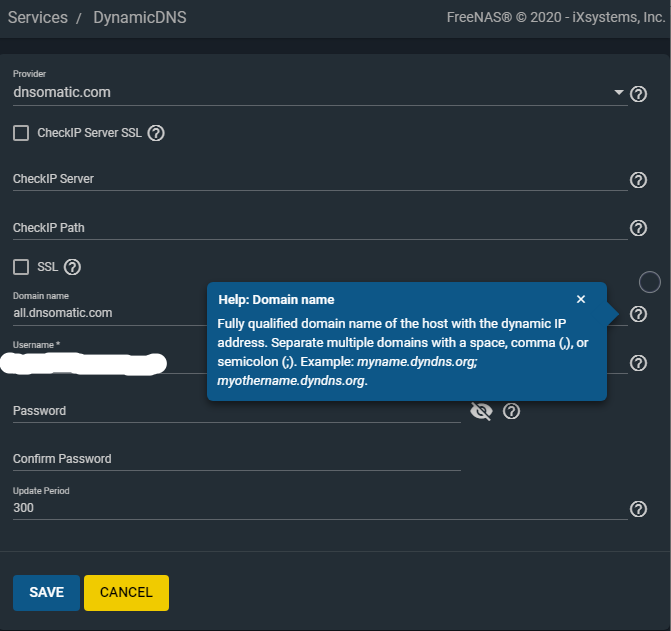
Task: Open help for Update Period
Action: point(638,509)
